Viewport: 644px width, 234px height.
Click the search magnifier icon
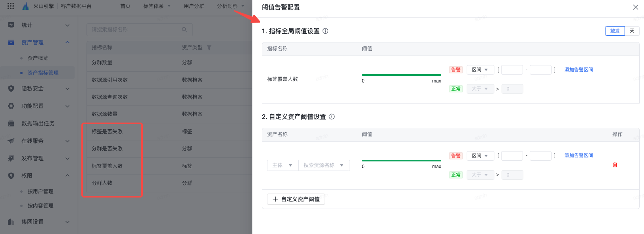click(x=184, y=30)
